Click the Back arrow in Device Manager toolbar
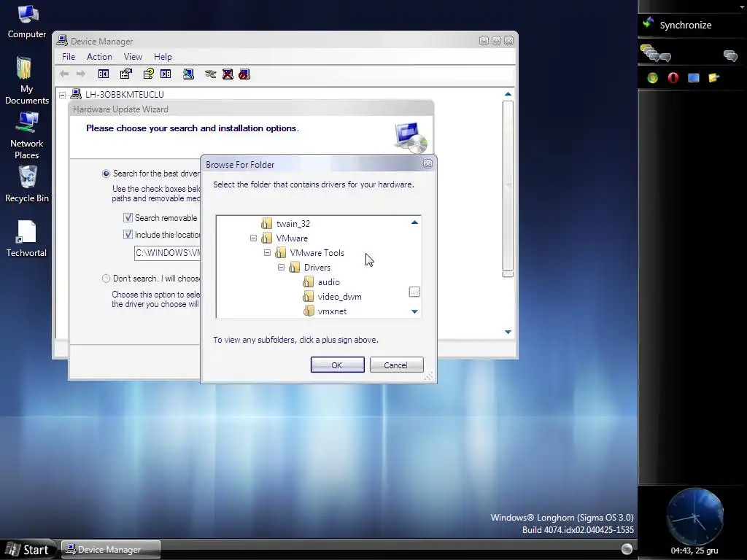 coord(64,74)
